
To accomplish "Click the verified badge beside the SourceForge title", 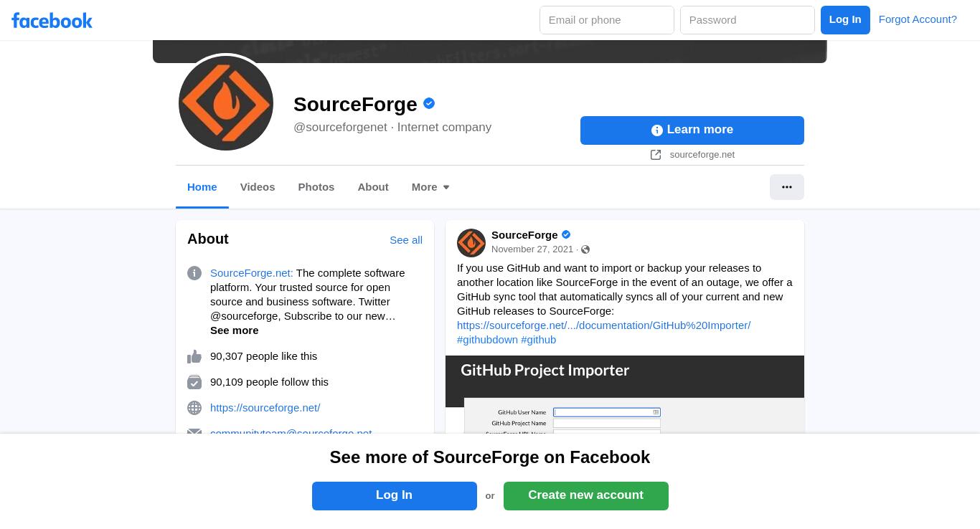I will (429, 103).
